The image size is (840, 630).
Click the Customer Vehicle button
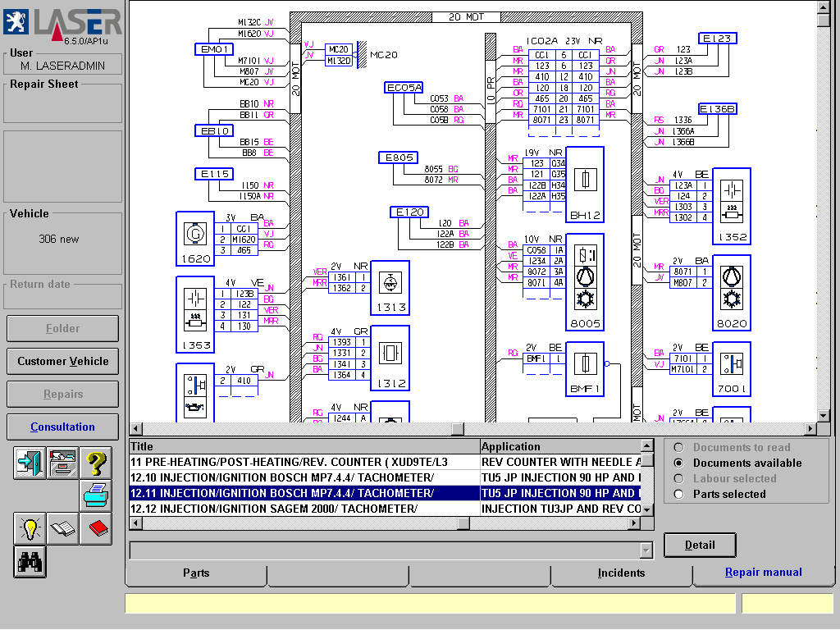pos(62,362)
